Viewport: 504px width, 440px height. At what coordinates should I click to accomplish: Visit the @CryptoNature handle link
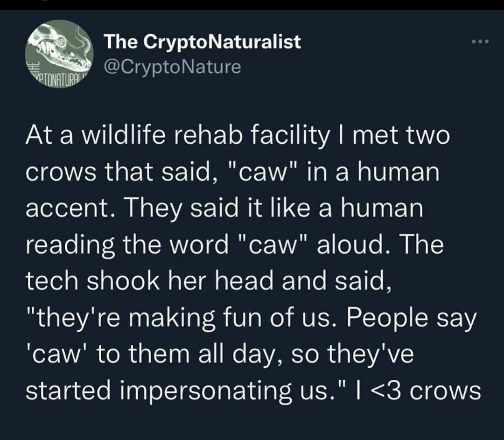pos(172,67)
